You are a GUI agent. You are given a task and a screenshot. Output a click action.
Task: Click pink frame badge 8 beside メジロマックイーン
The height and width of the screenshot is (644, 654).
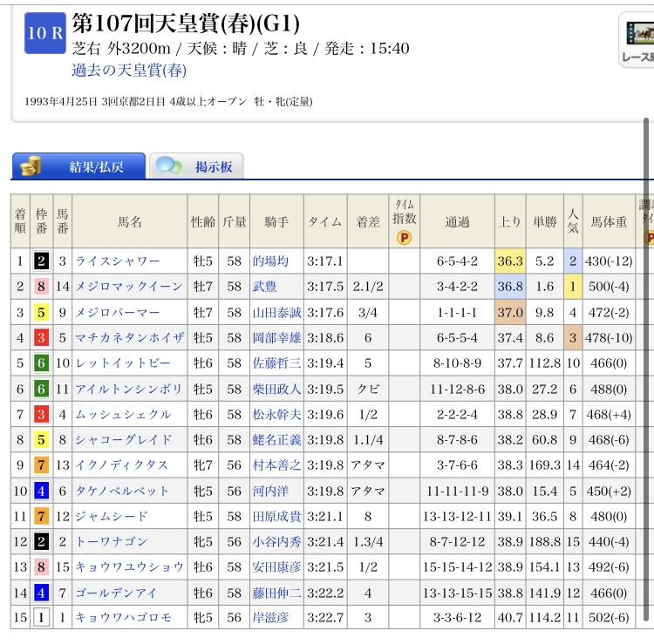click(41, 287)
